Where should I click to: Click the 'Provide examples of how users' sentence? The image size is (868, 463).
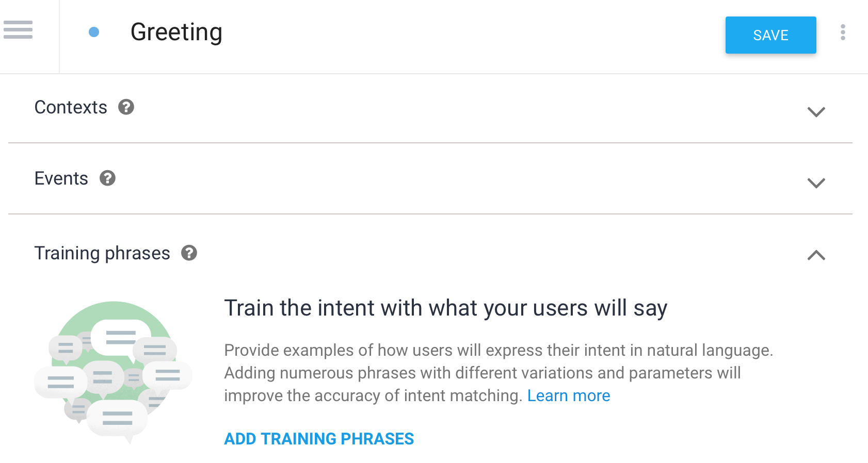[498, 351]
